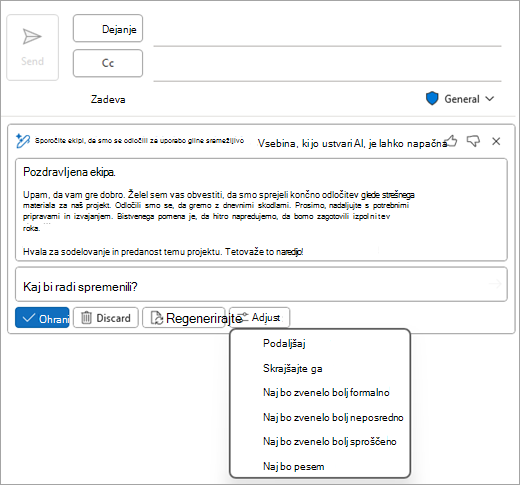Click the blue sensitivity shield icon
The height and width of the screenshot is (485, 520).
pyautogui.click(x=432, y=99)
